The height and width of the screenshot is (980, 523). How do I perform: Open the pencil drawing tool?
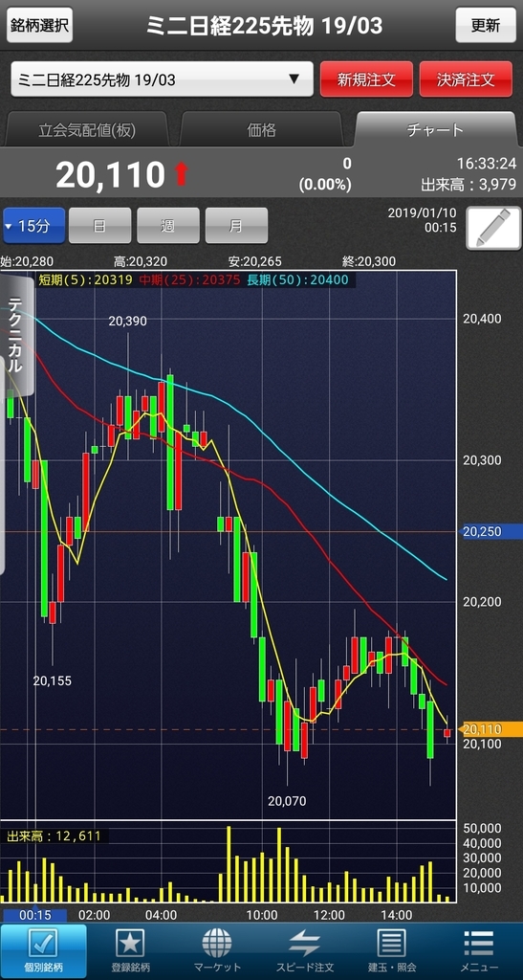pyautogui.click(x=494, y=228)
